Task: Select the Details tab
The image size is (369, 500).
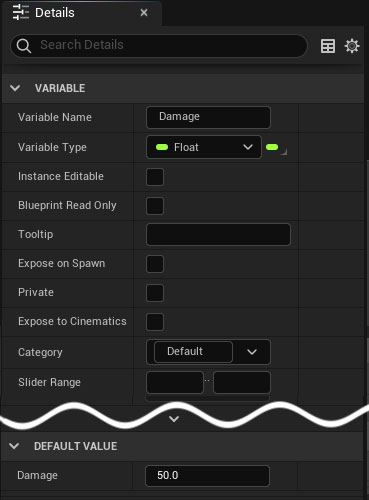Action: [x=55, y=13]
